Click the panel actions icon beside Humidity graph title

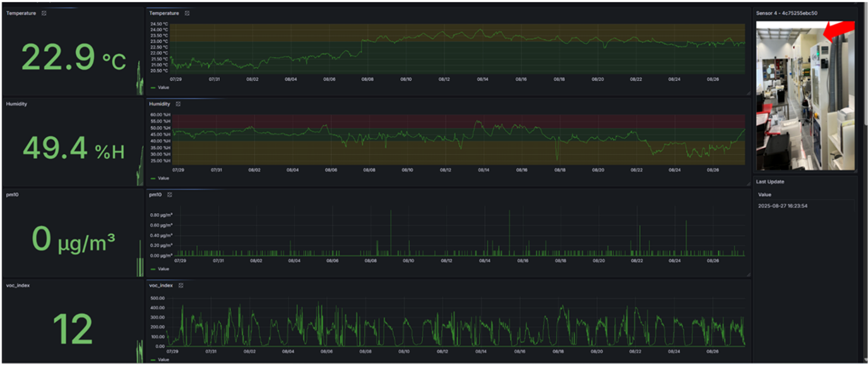coord(178,104)
